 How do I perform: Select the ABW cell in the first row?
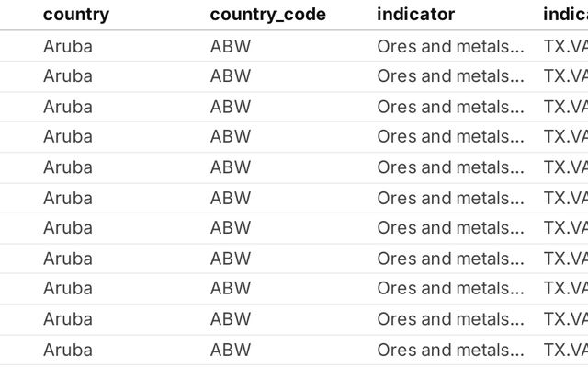click(x=230, y=45)
